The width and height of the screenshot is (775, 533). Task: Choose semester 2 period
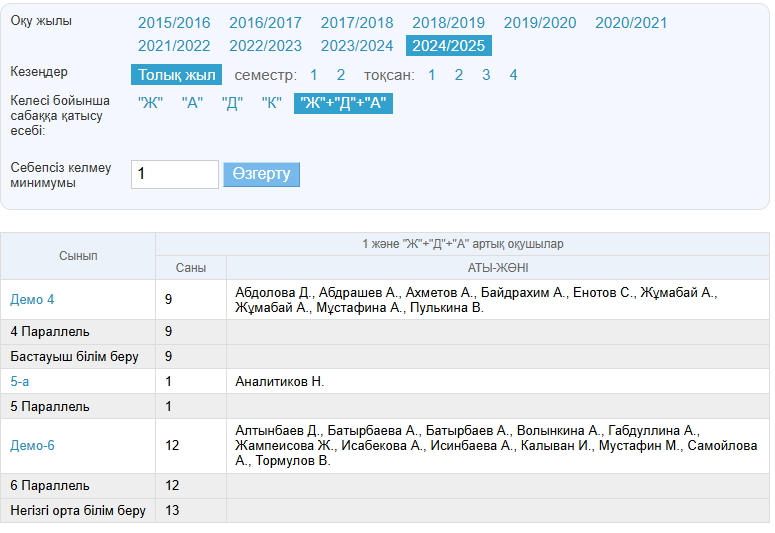(341, 75)
